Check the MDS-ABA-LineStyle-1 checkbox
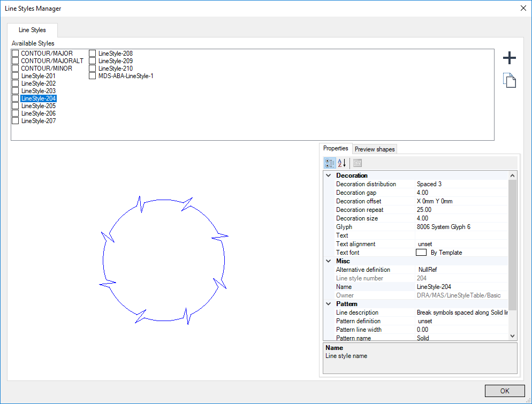This screenshot has width=532, height=404. (x=93, y=76)
